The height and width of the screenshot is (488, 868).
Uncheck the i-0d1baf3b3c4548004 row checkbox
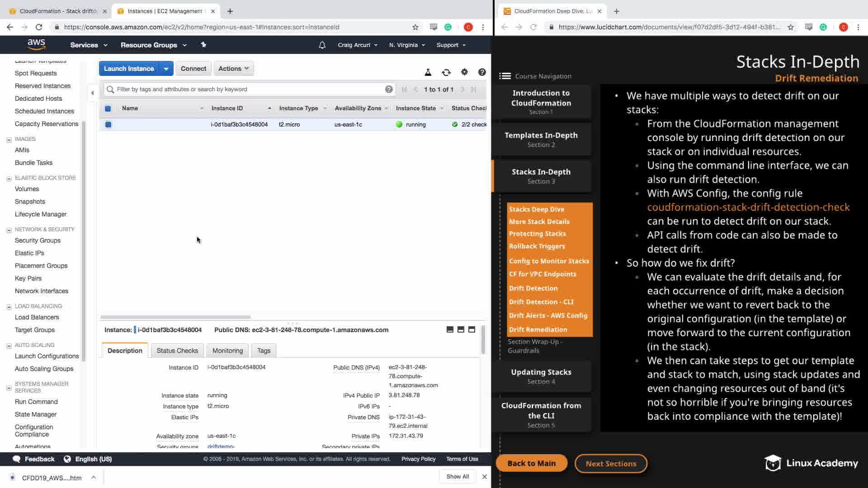coord(108,124)
